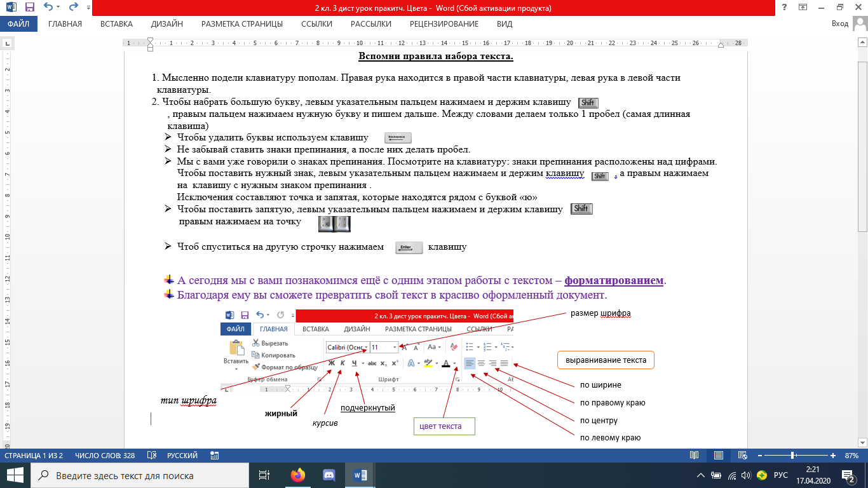Open the undo history dropdown arrow
The height and width of the screenshot is (488, 868).
point(58,9)
